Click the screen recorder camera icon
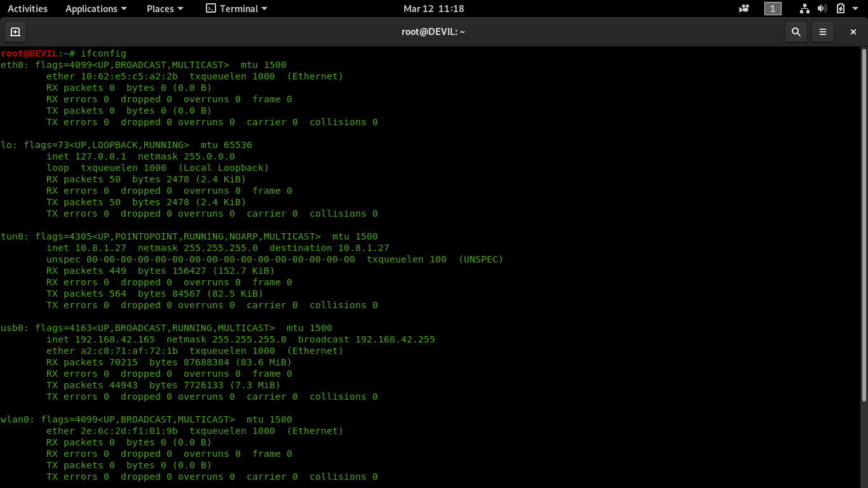Viewport: 868px width, 488px height. click(x=744, y=9)
